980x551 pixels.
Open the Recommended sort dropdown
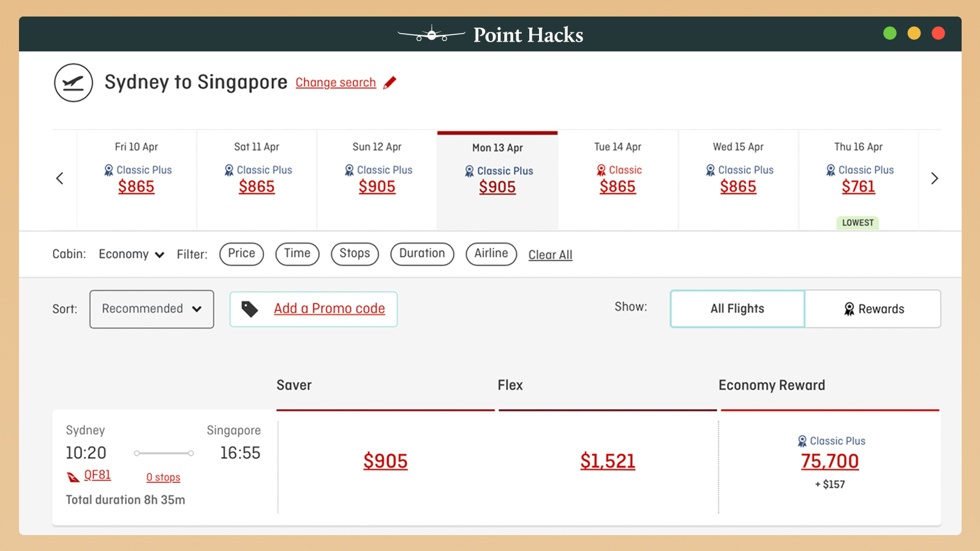point(152,309)
